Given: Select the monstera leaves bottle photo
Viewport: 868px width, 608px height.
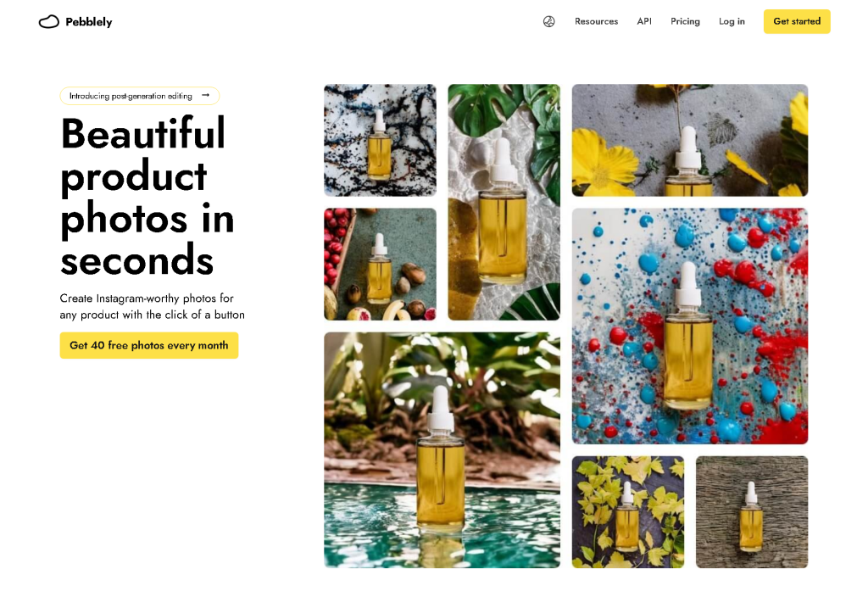Looking at the screenshot, I should [504, 202].
